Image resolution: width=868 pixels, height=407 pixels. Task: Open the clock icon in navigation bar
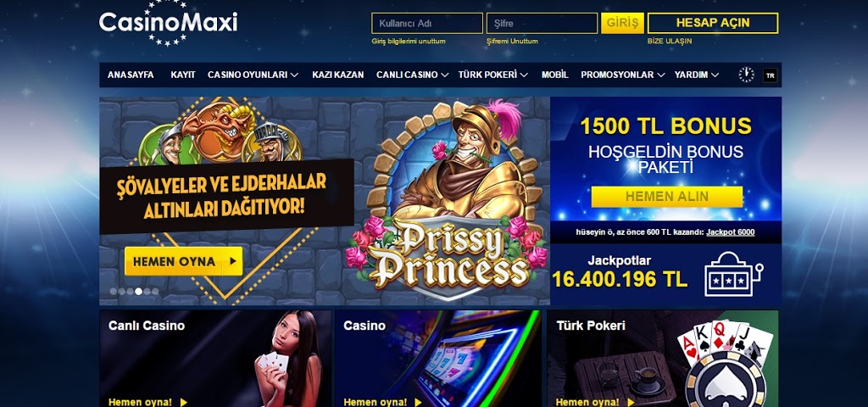tap(746, 75)
